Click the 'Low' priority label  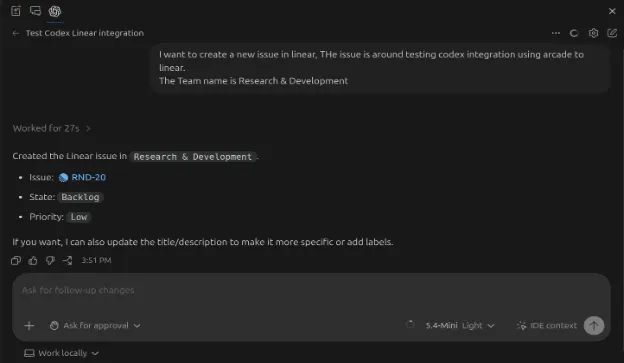[79, 217]
